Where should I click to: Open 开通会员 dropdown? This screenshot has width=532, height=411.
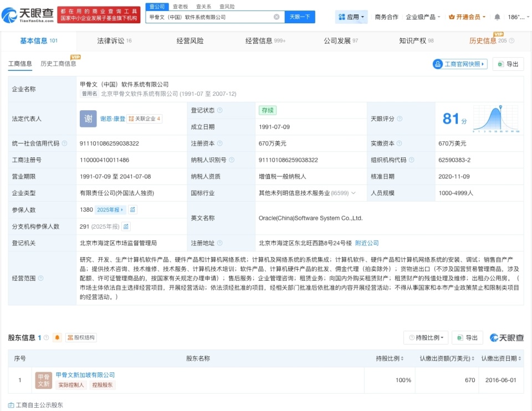[x=467, y=17]
